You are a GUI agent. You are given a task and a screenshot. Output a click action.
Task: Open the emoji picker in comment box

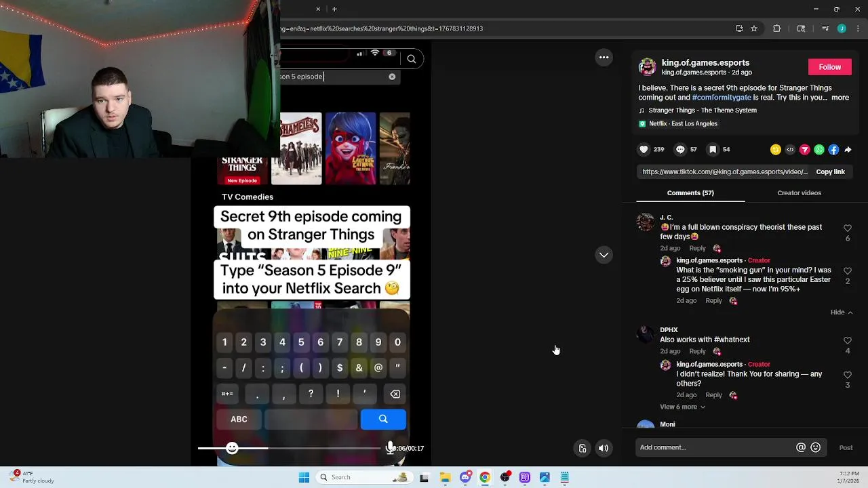(816, 447)
